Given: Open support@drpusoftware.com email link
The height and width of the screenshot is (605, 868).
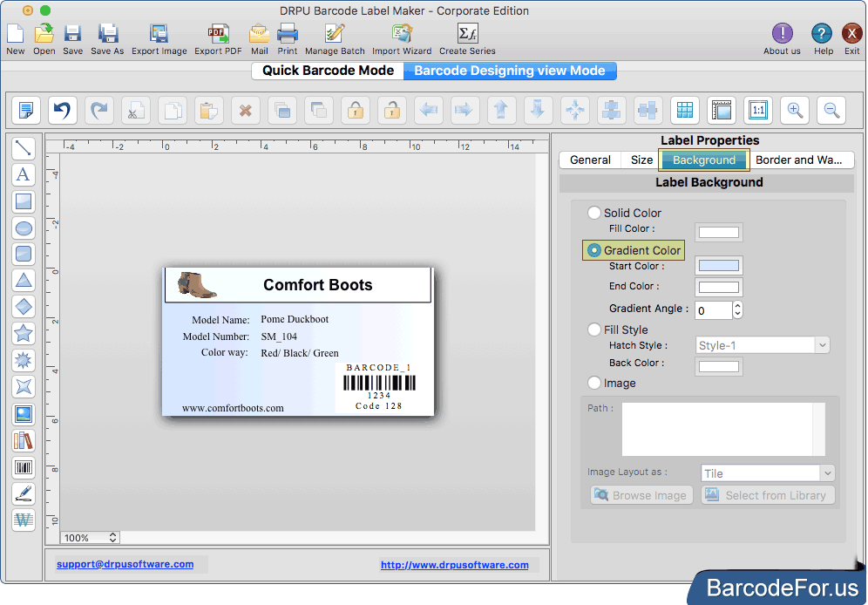Looking at the screenshot, I should [x=125, y=564].
